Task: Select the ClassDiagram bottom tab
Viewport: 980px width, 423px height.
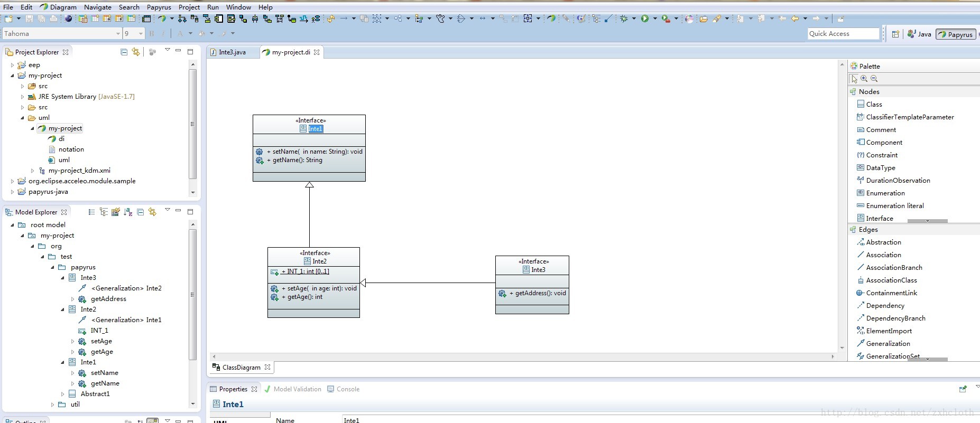Action: [x=242, y=368]
